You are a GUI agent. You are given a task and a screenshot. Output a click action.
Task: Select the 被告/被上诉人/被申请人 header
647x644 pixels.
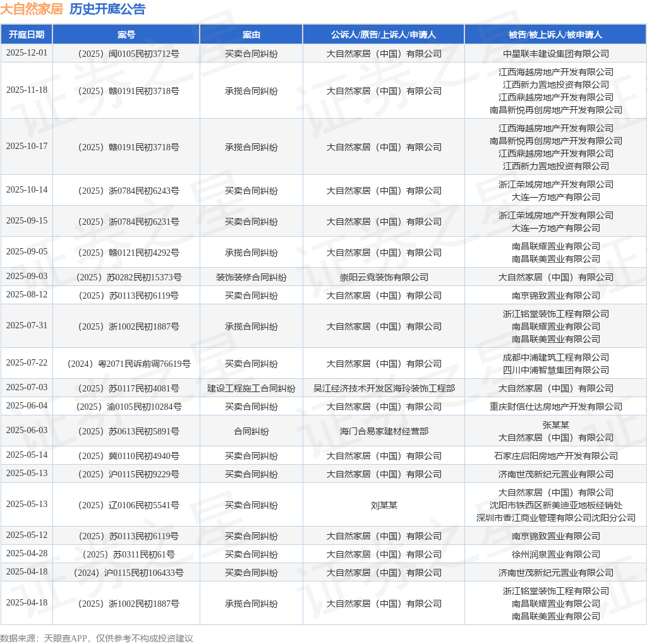555,35
